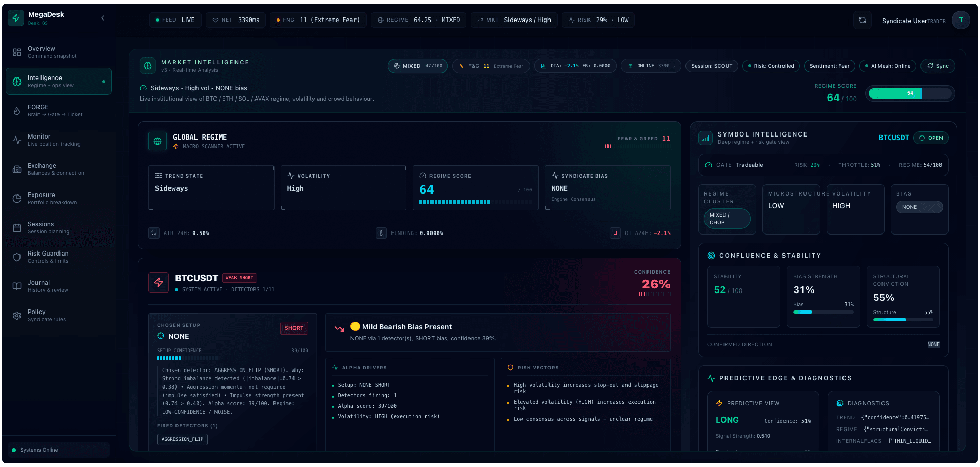Open FORGE via its sidebar icon
The width and height of the screenshot is (980, 467).
[x=17, y=110]
